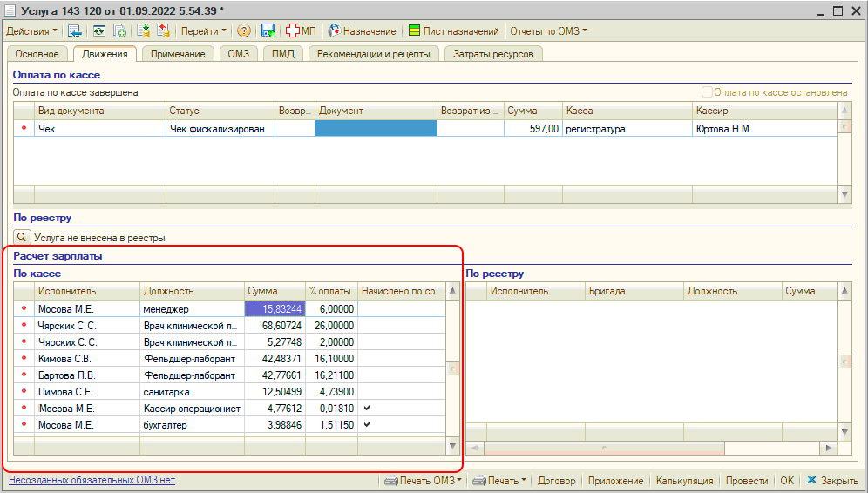This screenshot has width=868, height=493.
Task: Open Лист назначений from the toolbar
Action: 453,31
